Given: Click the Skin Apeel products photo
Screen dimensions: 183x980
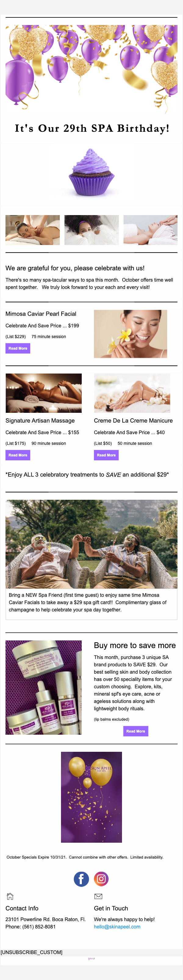Looking at the screenshot, I should click(43, 687).
